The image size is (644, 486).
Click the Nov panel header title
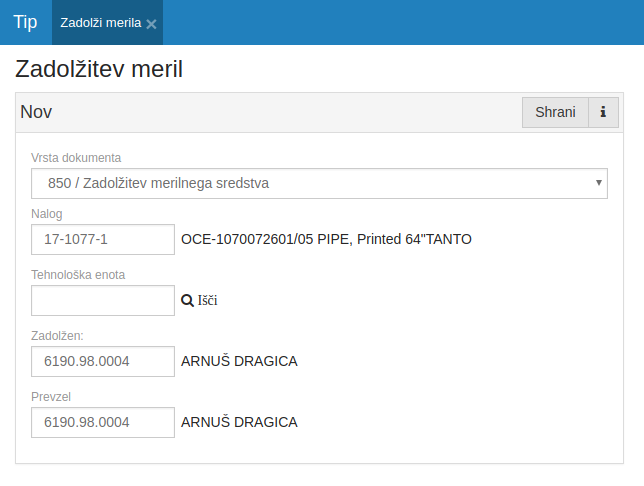pos(36,112)
